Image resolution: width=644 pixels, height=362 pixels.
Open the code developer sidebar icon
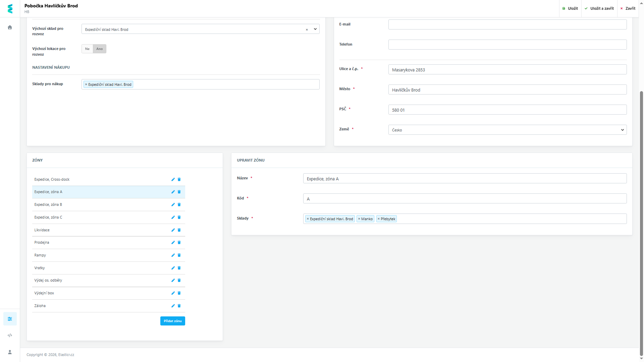(10, 335)
